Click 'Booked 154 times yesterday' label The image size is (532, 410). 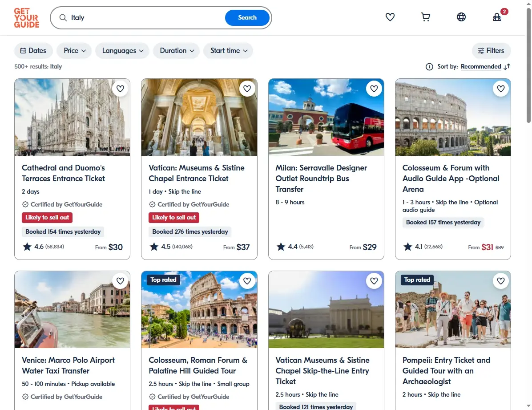(63, 231)
